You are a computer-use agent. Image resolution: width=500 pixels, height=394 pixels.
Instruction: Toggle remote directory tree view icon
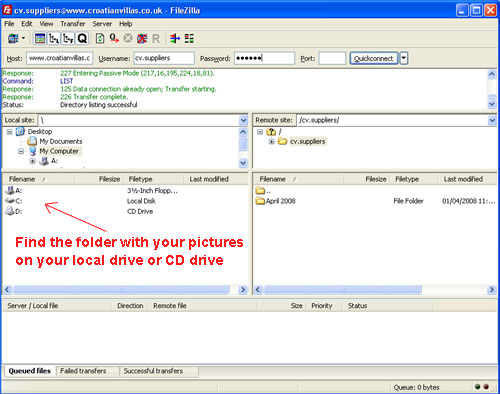click(68, 39)
